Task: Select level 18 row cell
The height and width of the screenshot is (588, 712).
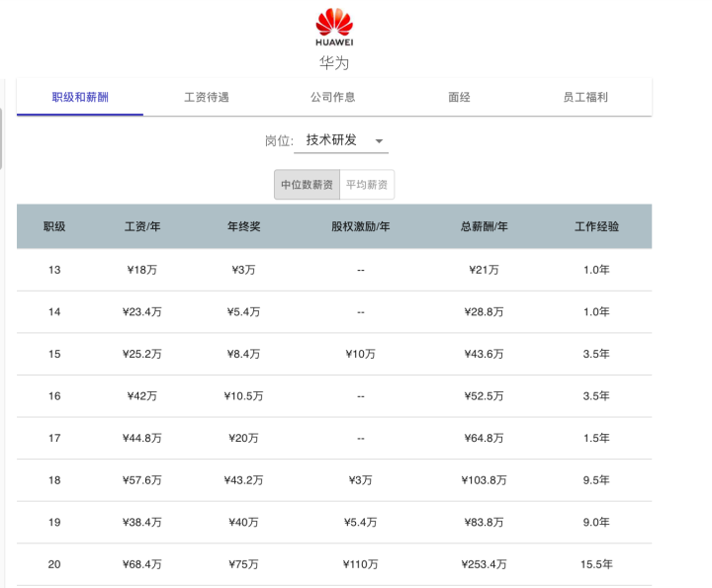Action: (x=54, y=480)
